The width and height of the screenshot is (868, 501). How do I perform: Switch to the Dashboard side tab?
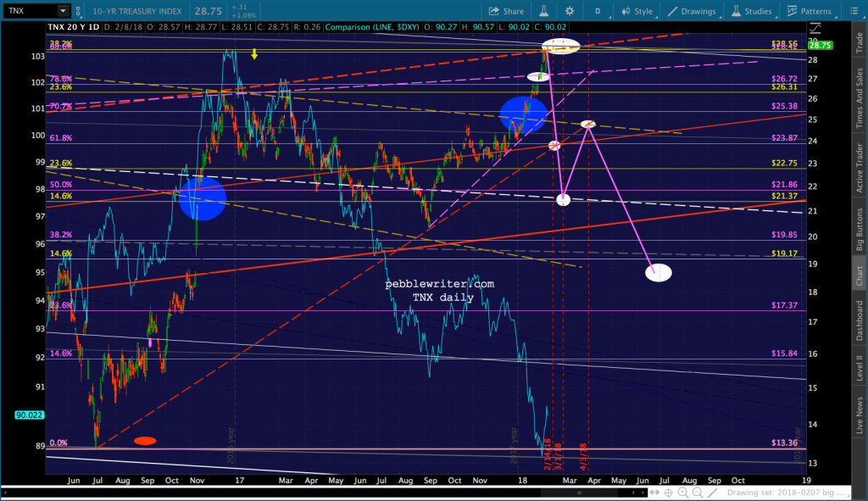[x=860, y=320]
